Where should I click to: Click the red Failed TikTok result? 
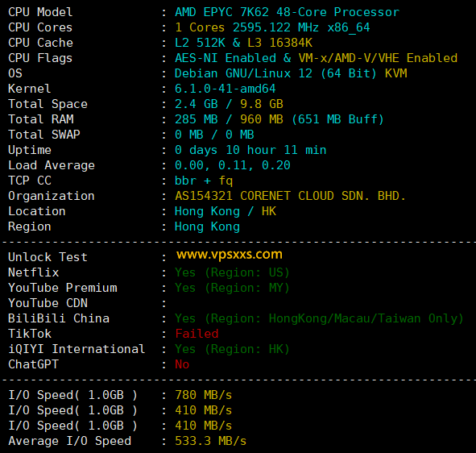coord(197,334)
